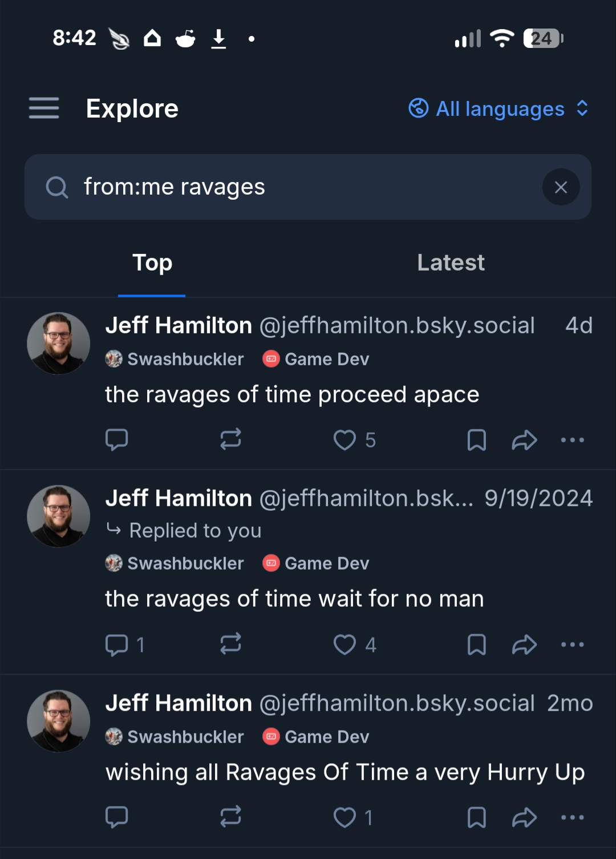This screenshot has height=859, width=616.
Task: Like the "Hurry Up" post
Action: click(345, 817)
